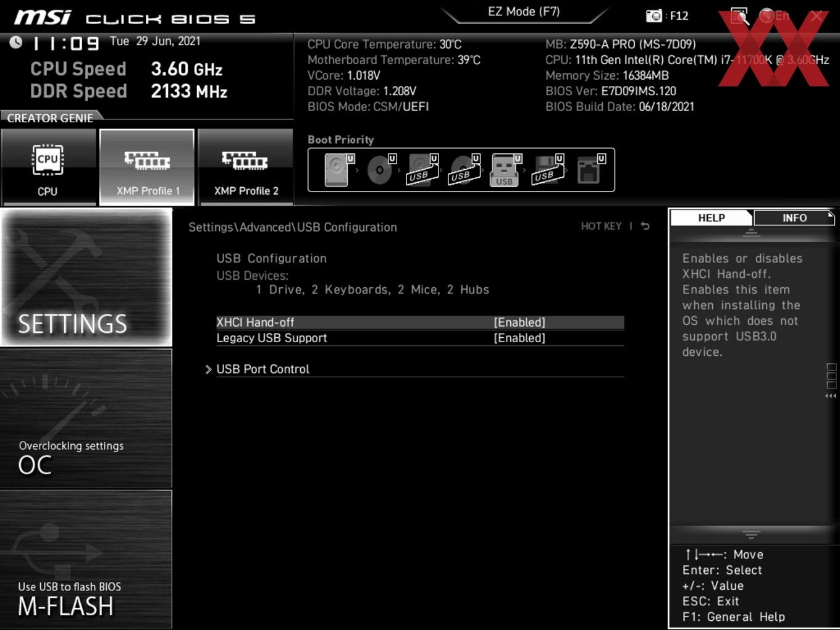Image resolution: width=840 pixels, height=630 pixels.
Task: Open the BIOS search magnifier tool
Action: tap(739, 15)
